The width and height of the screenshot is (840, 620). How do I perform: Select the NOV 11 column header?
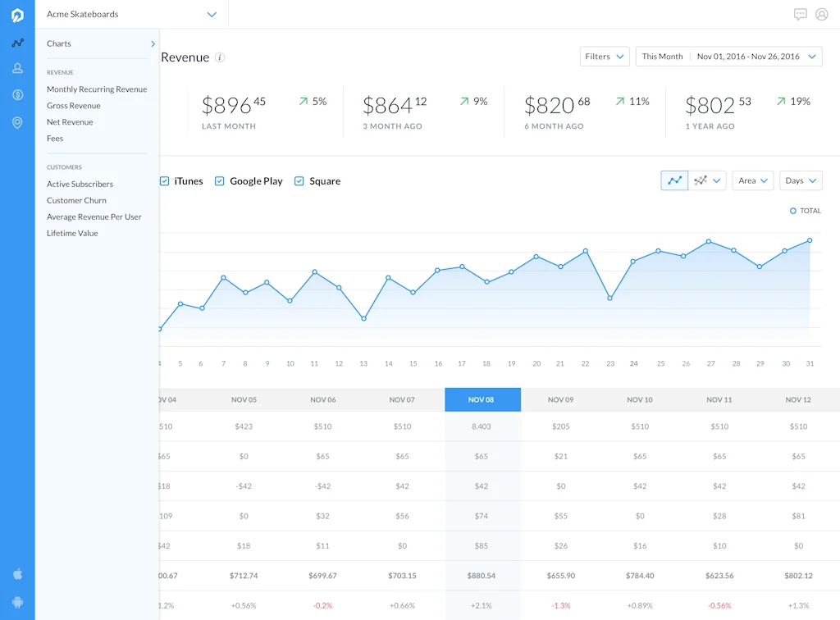click(719, 399)
